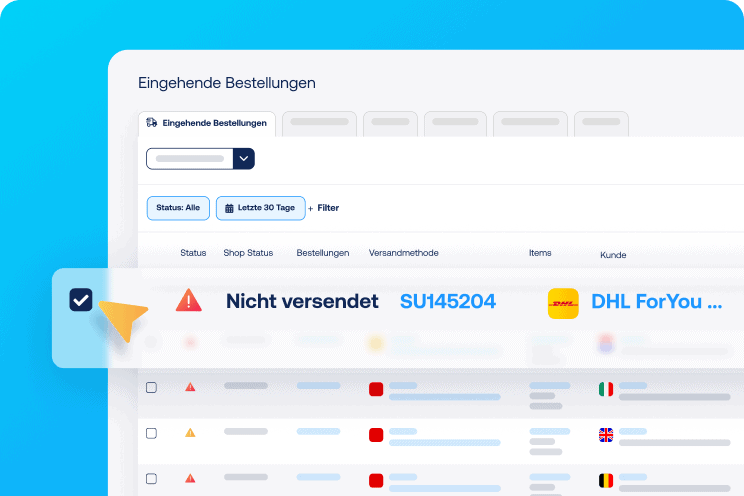The image size is (744, 496).
Task: Click the orange warning triangle status icon
Action: [190, 433]
